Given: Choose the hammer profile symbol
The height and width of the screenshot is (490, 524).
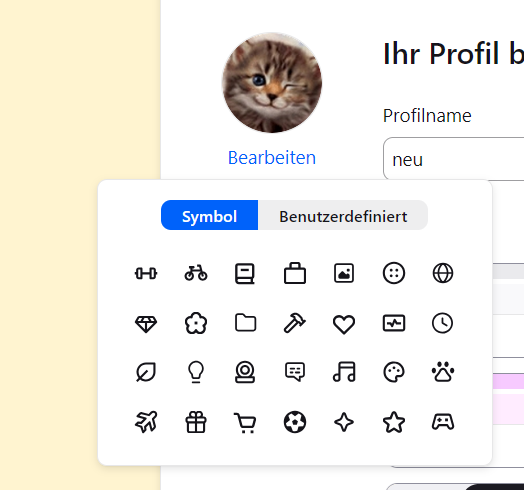Looking at the screenshot, I should pos(295,323).
